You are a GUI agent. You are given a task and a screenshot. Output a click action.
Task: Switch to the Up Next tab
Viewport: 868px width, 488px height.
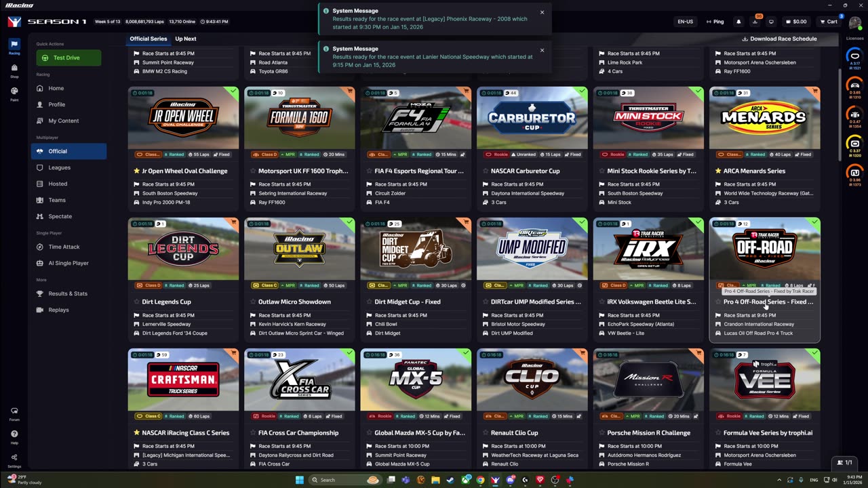coord(186,39)
